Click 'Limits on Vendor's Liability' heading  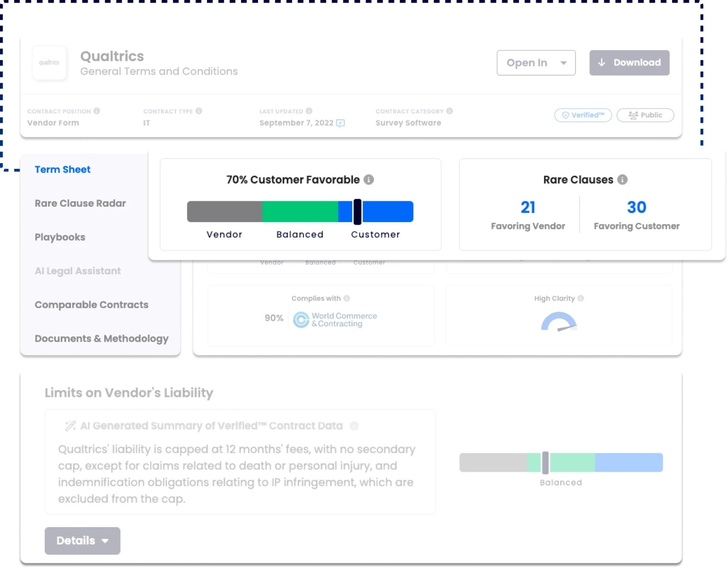coord(129,393)
